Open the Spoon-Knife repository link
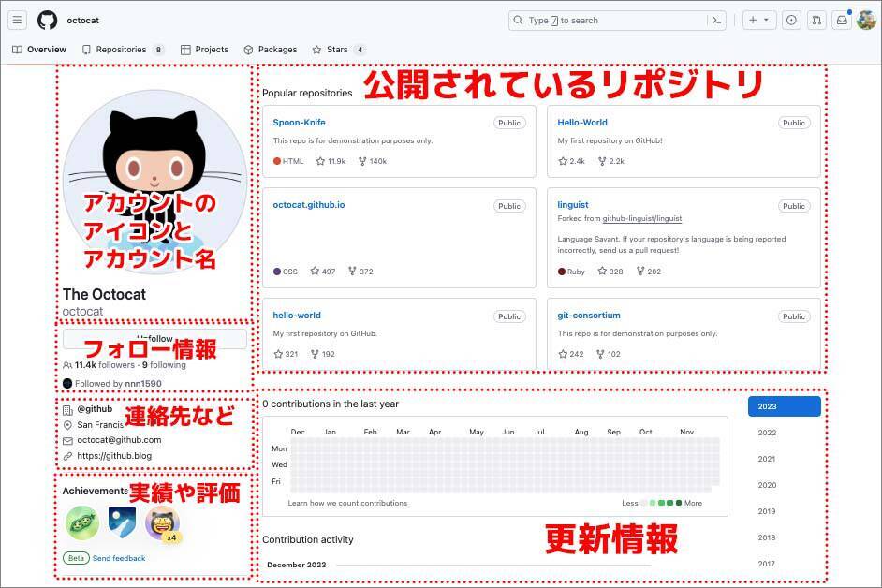Image resolution: width=882 pixels, height=588 pixels. coord(299,123)
